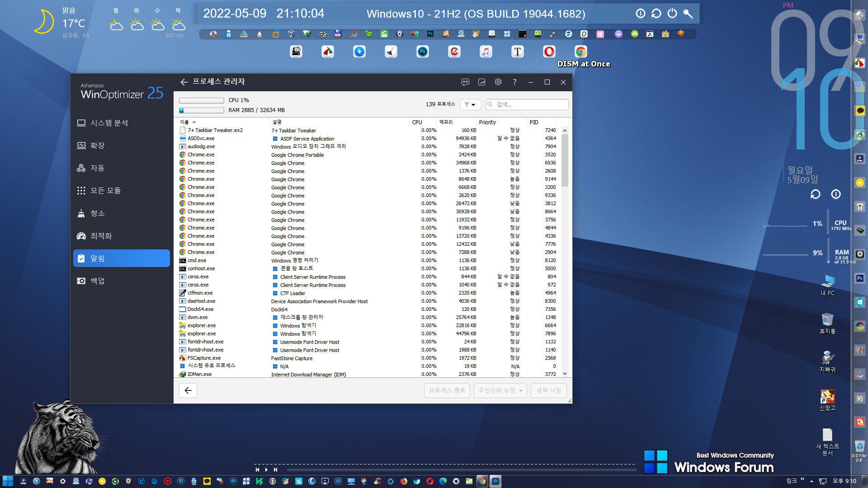Click 프로세스 종료 button
The width and height of the screenshot is (868, 488).
tap(447, 390)
